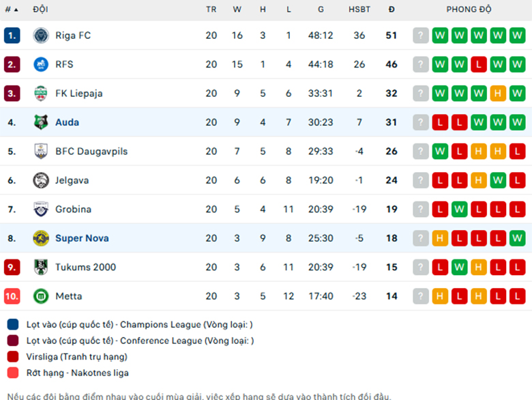This screenshot has height=400, width=532.
Task: Click the blue Champions League legend swatch
Action: click(13, 324)
